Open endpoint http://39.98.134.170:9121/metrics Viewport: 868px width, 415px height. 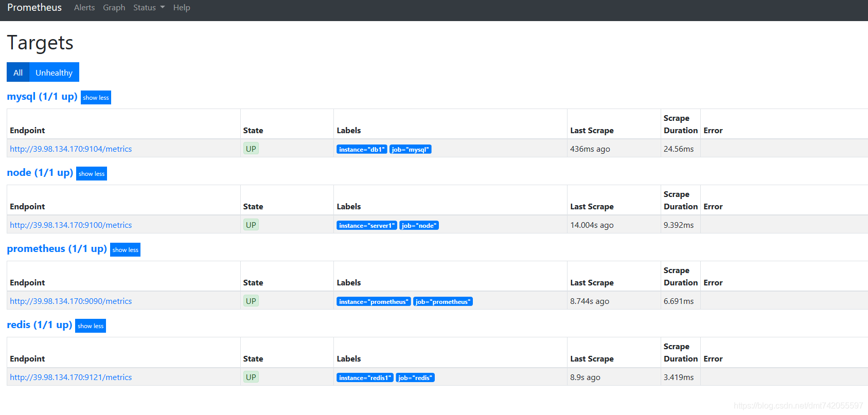71,377
